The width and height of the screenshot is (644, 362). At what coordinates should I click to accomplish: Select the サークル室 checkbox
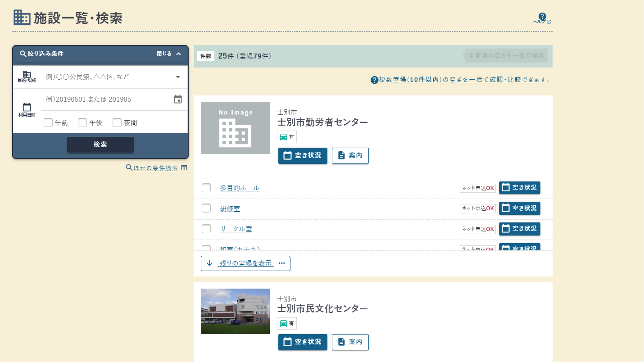coord(206,229)
